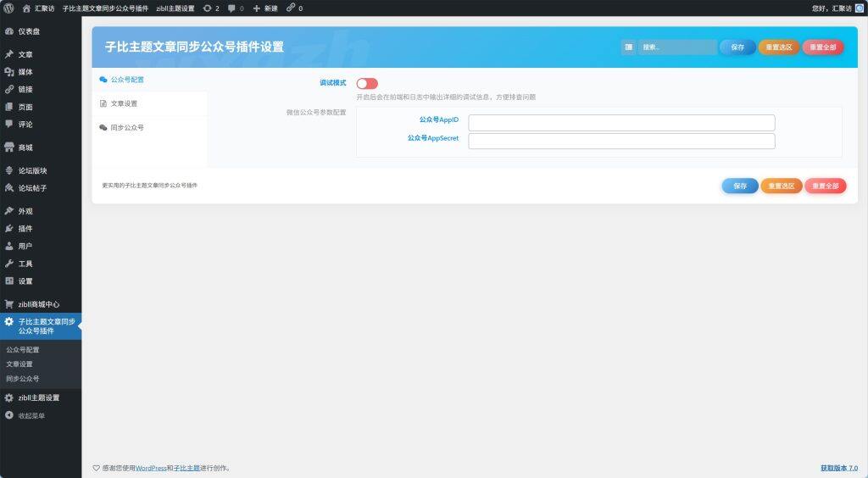868x478 pixels.
Task: Open 文章 posts menu in sidebar
Action: click(41, 54)
